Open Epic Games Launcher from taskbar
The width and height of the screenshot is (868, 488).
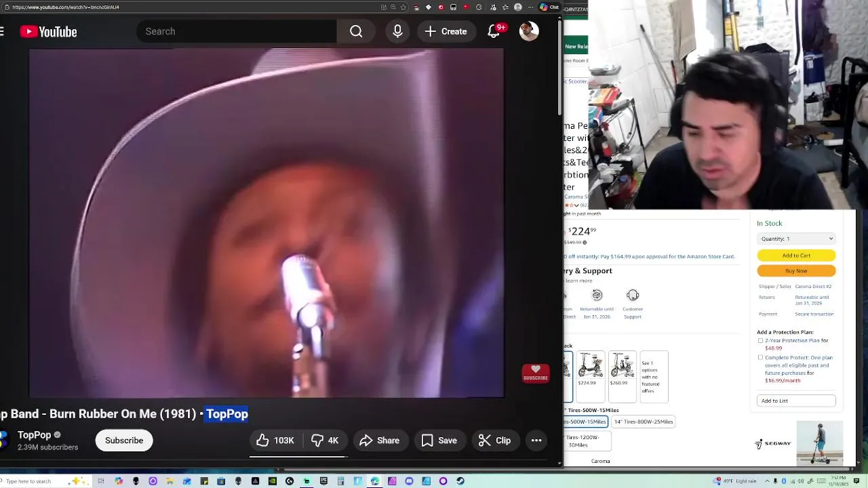point(323,481)
